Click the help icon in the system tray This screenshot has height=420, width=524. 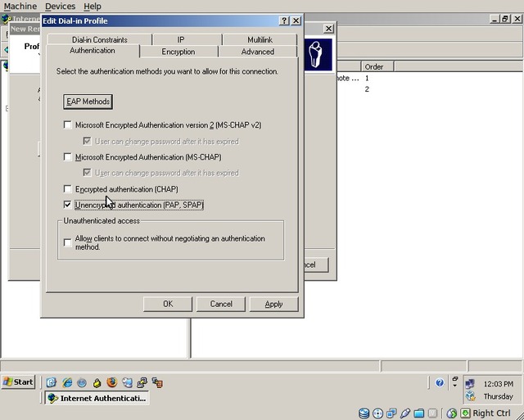pyautogui.click(x=440, y=382)
